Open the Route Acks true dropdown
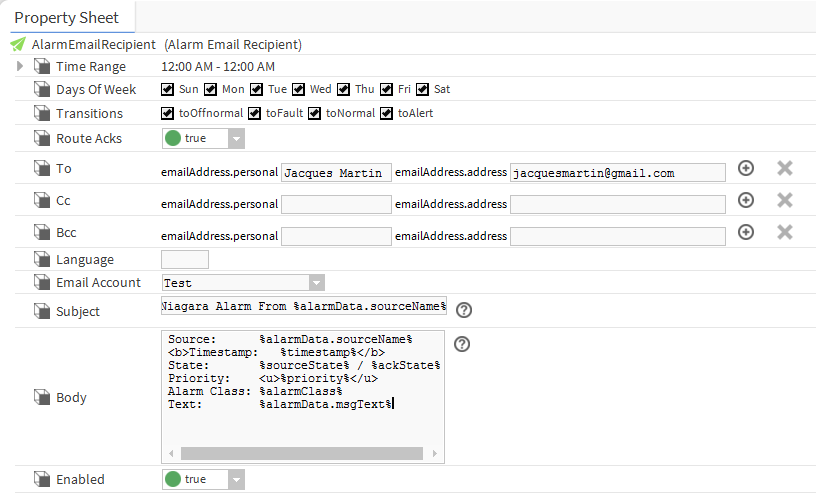816x502 pixels. 235,139
